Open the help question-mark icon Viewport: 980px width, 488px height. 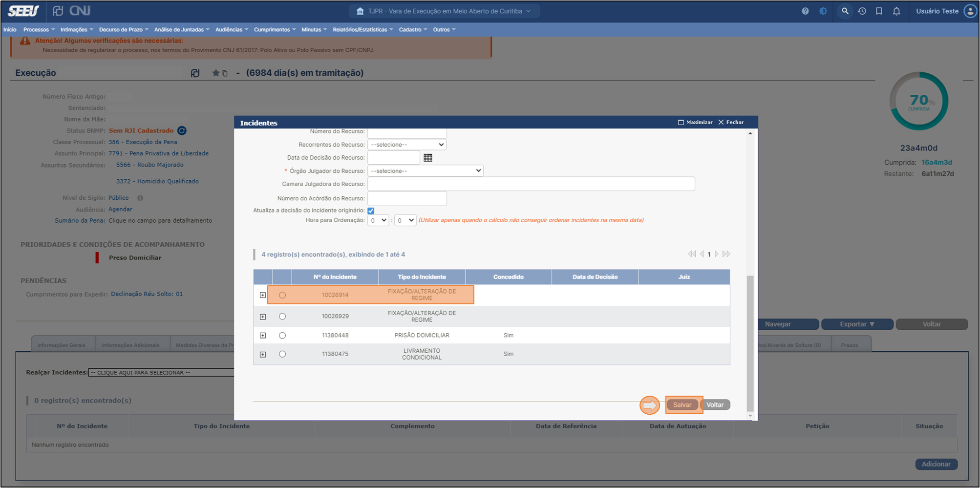coord(805,11)
